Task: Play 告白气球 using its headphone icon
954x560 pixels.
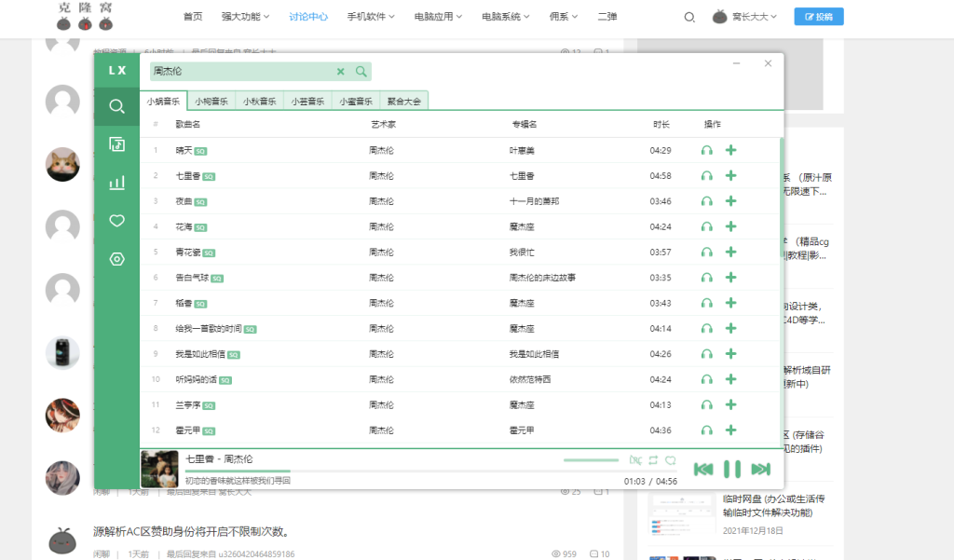Action: 706,278
